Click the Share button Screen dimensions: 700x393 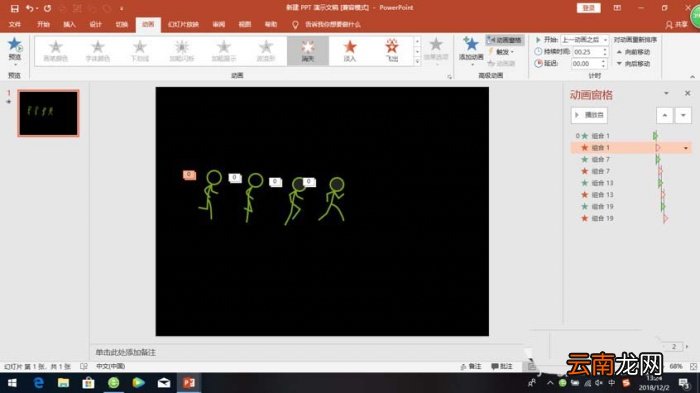677,25
